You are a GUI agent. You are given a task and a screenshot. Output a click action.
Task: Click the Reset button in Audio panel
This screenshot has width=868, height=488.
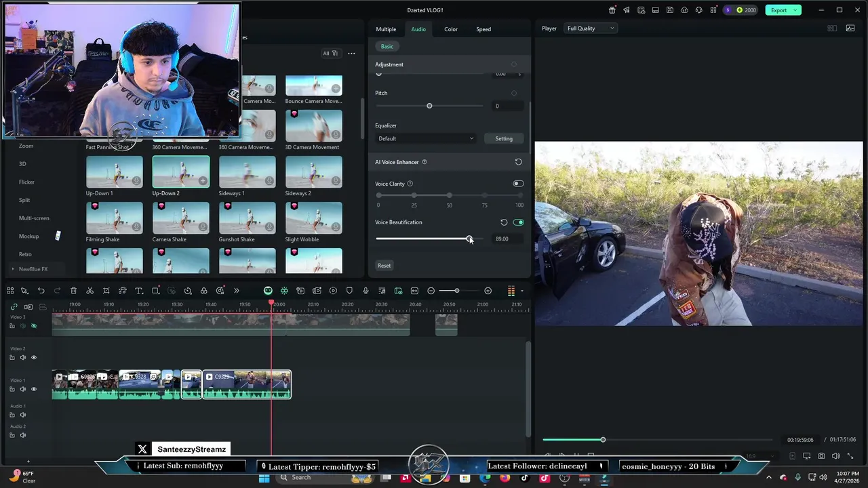pyautogui.click(x=384, y=266)
